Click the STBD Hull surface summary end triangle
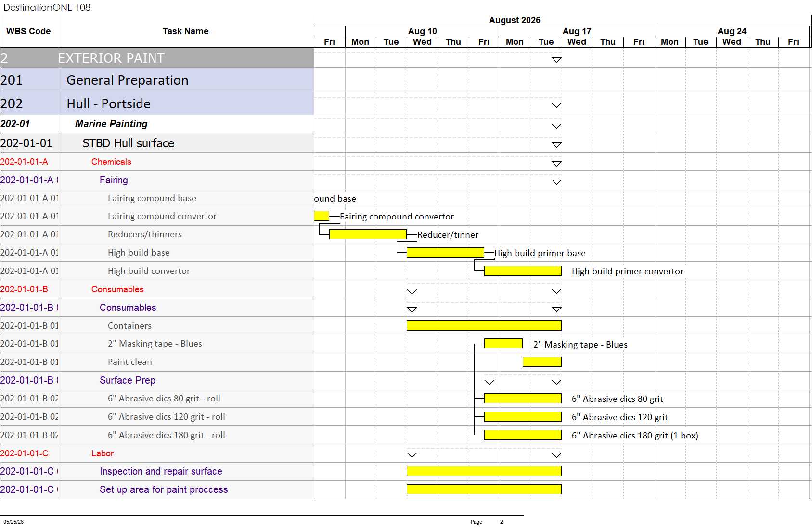 pos(556,145)
